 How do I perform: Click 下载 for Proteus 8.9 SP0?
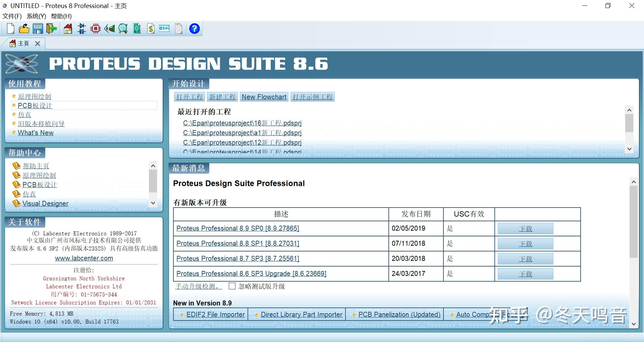pos(525,229)
